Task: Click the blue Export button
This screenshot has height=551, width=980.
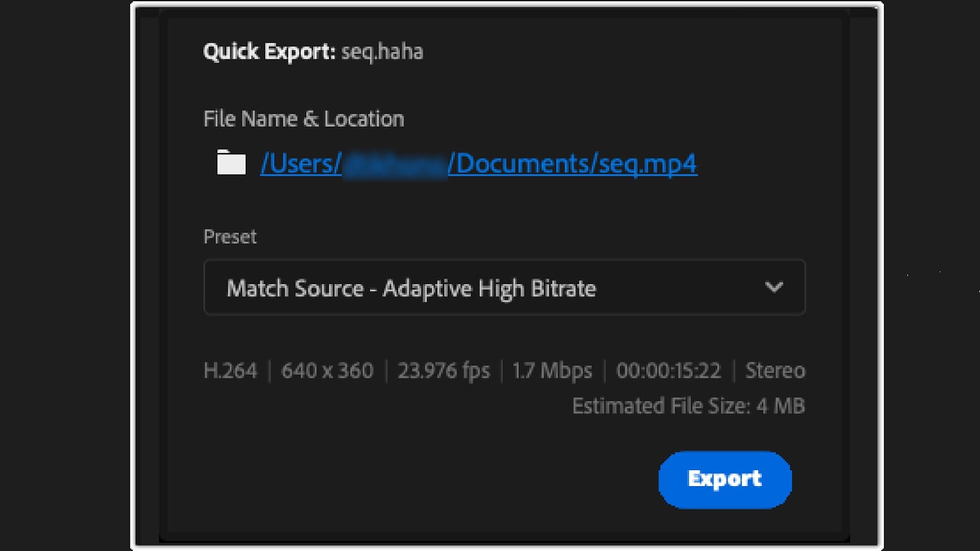Action: click(x=725, y=479)
